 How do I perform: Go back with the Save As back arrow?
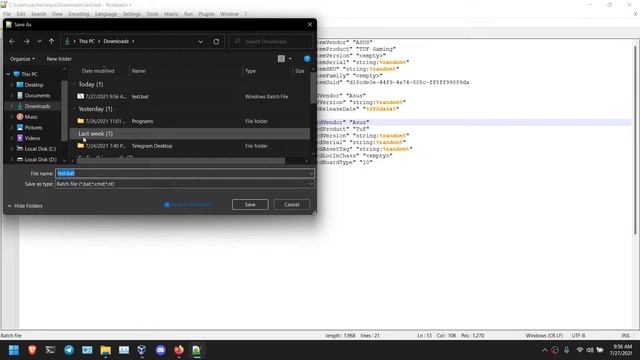pyautogui.click(x=12, y=42)
